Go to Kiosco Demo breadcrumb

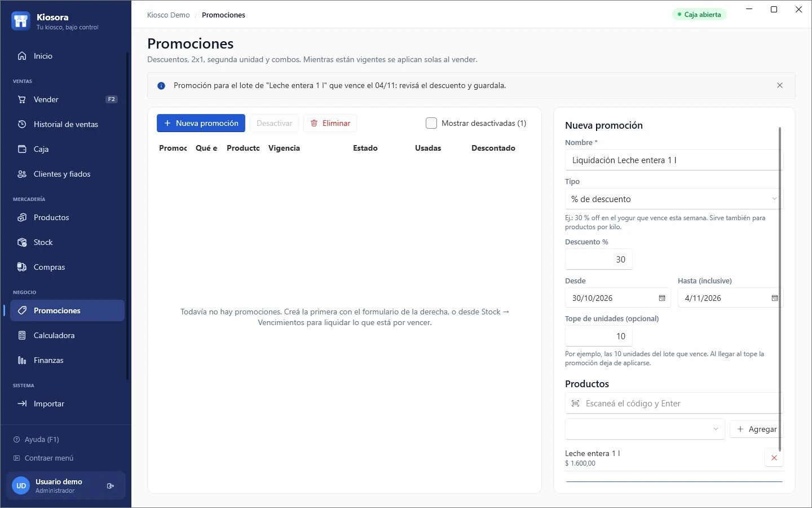(168, 15)
